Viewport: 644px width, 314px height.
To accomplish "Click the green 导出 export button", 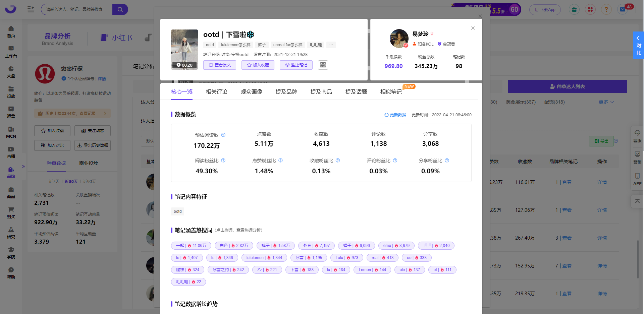I will 601,141.
